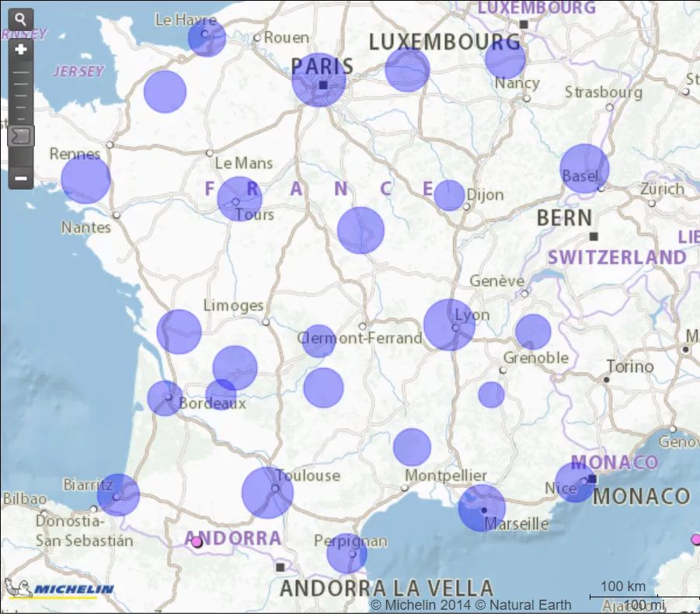700x616 pixels.
Task: Click the blue circle south of Paris center
Action: (360, 231)
